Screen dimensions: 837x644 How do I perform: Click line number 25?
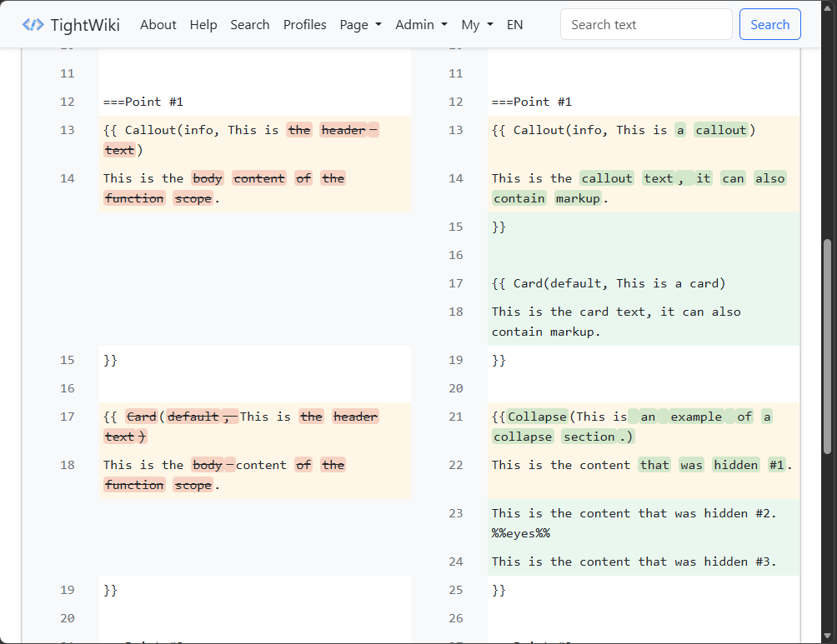click(455, 590)
